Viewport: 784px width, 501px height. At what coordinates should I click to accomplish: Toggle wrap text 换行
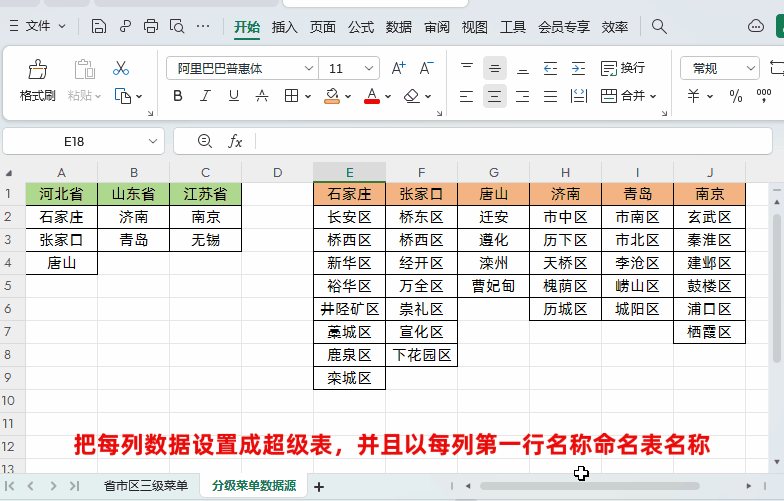click(x=622, y=68)
